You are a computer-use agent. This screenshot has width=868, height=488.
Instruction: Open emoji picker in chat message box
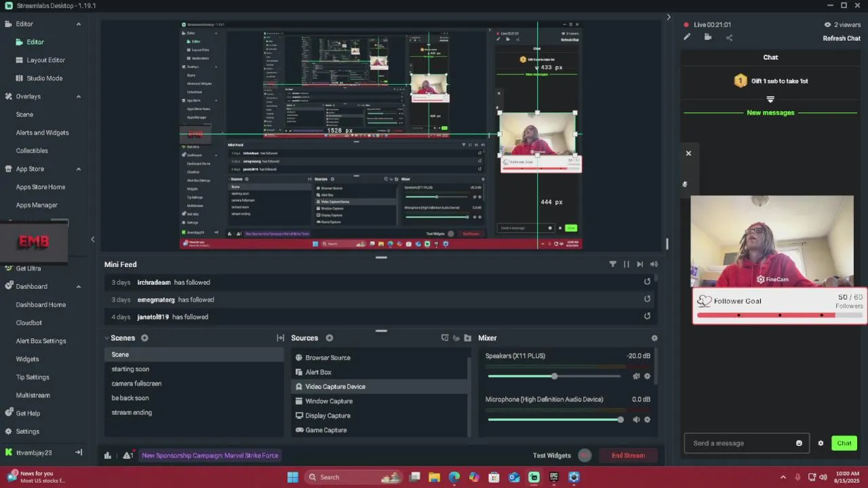pyautogui.click(x=799, y=443)
